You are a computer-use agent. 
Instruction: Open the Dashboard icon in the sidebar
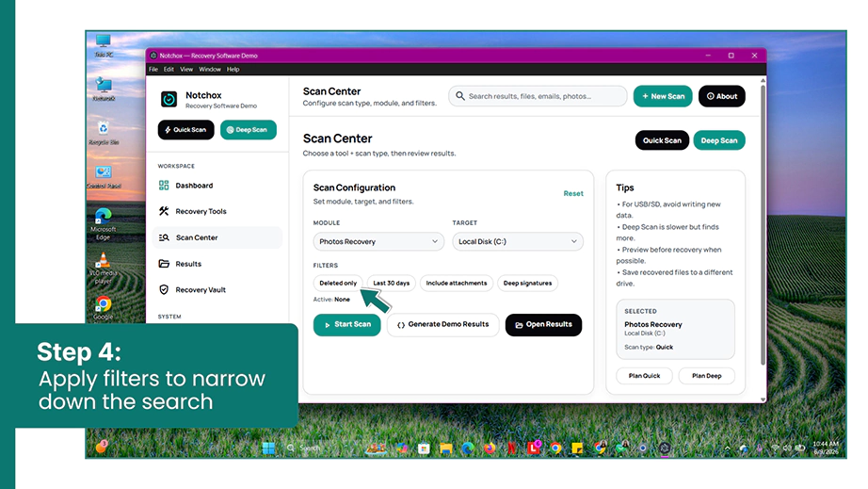[x=164, y=186]
